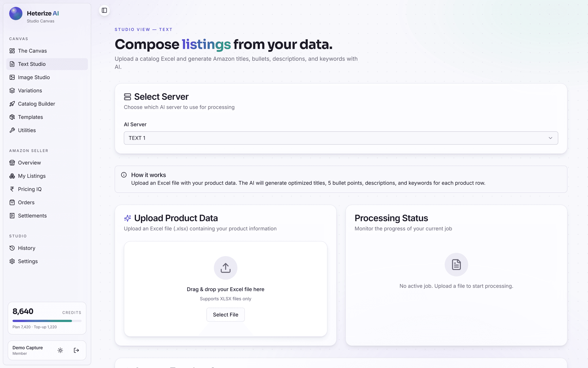The height and width of the screenshot is (368, 588).
Task: Open Variations in the sidebar
Action: click(47, 90)
